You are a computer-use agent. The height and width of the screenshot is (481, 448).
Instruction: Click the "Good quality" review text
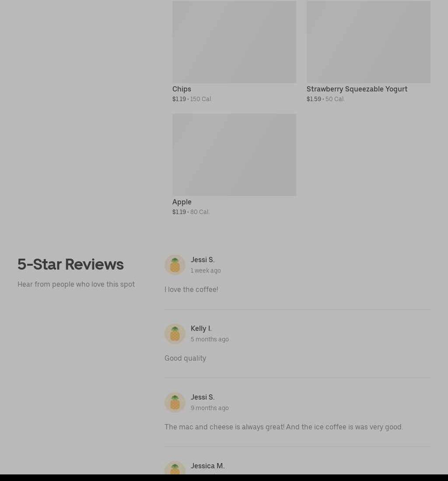pyautogui.click(x=185, y=358)
